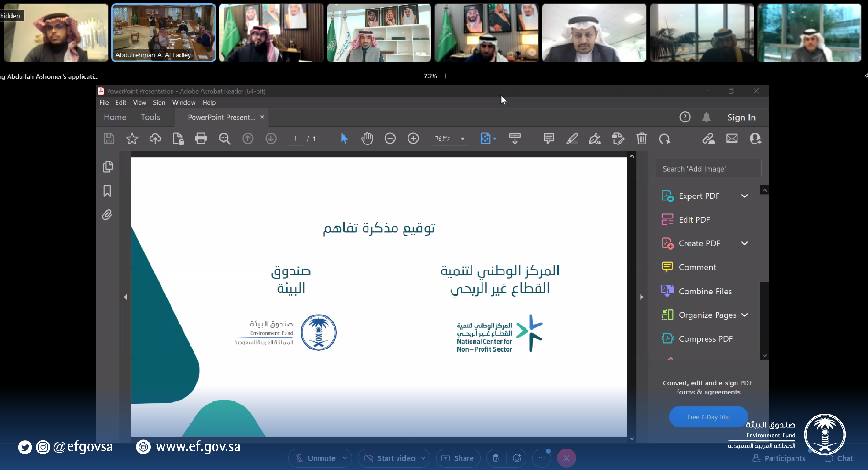Click Sign In link
868x470 pixels.
(x=741, y=117)
